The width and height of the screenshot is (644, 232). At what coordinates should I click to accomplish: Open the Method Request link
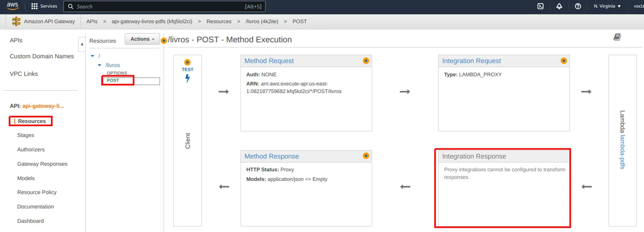point(269,61)
